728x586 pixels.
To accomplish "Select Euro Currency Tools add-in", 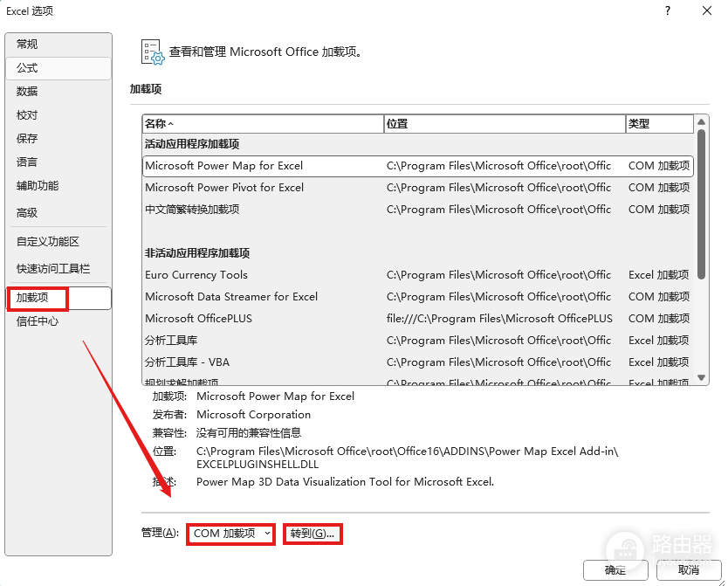I will [418, 275].
